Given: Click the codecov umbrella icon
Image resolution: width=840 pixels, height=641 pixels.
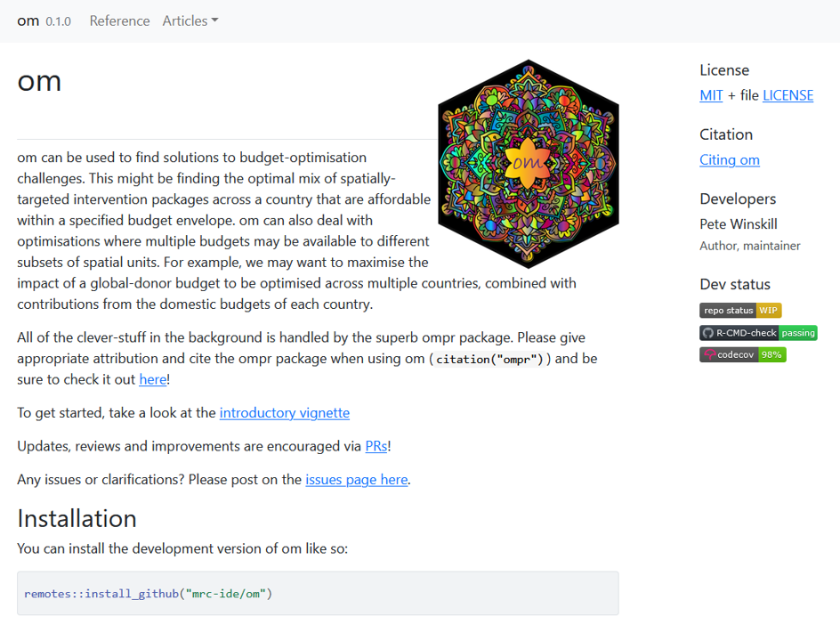Looking at the screenshot, I should tap(709, 354).
